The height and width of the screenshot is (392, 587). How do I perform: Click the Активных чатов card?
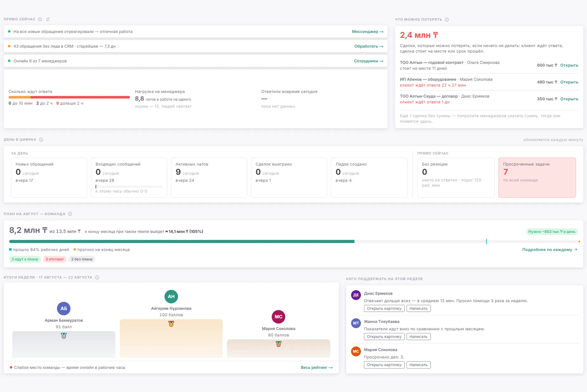point(209,178)
